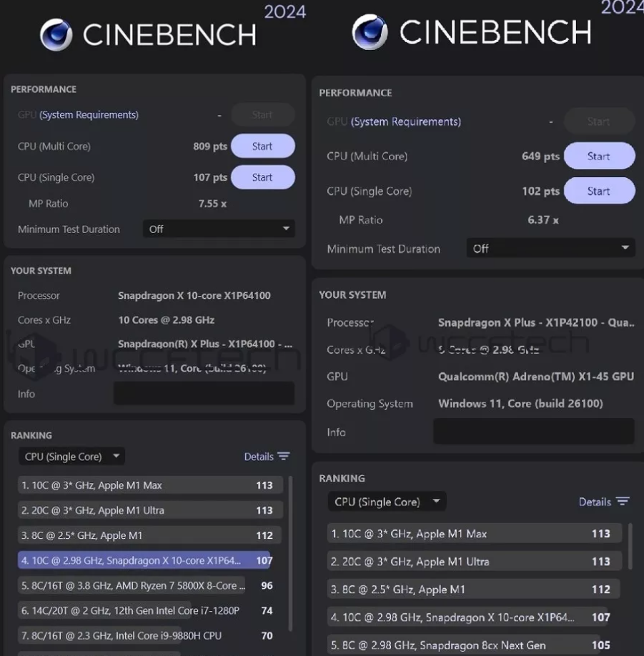This screenshot has width=644, height=656.
Task: Select Intel Core i7-1280P ranking row
Action: [x=145, y=610]
